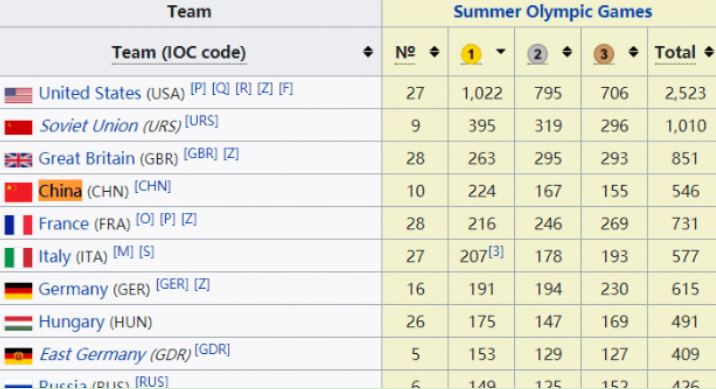Click the France flag icon
716x389 pixels.
[18, 225]
